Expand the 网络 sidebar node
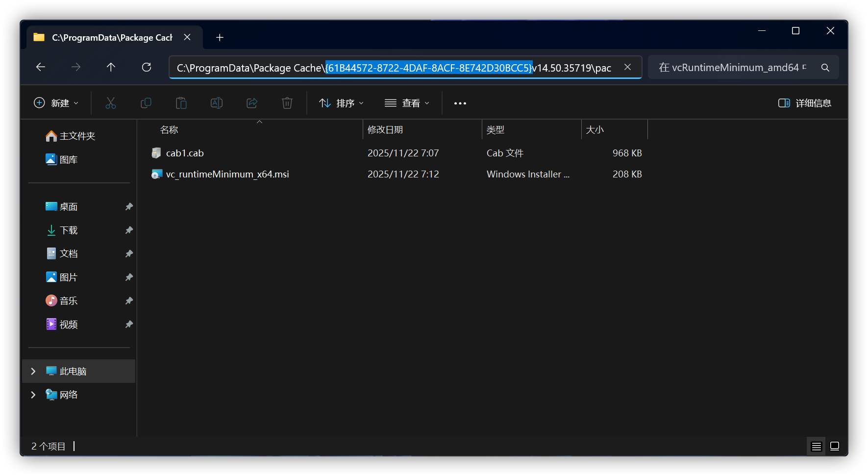 (33, 395)
